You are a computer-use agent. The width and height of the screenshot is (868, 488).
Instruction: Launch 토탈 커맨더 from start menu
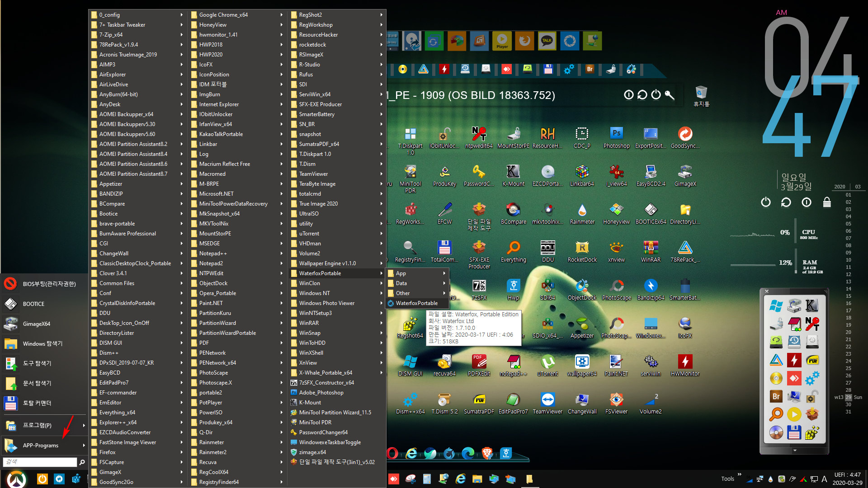(x=44, y=403)
